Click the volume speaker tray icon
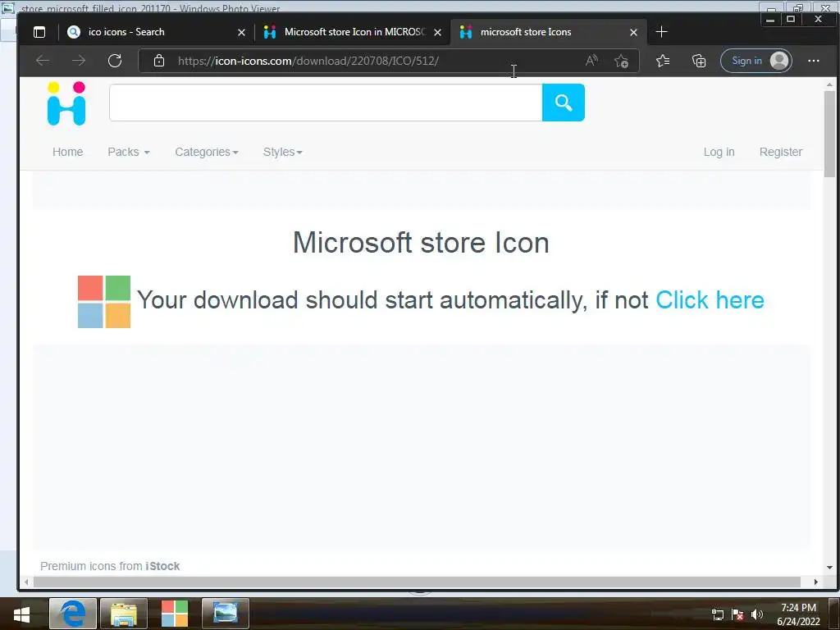Viewport: 840px width, 630px height. click(x=757, y=614)
